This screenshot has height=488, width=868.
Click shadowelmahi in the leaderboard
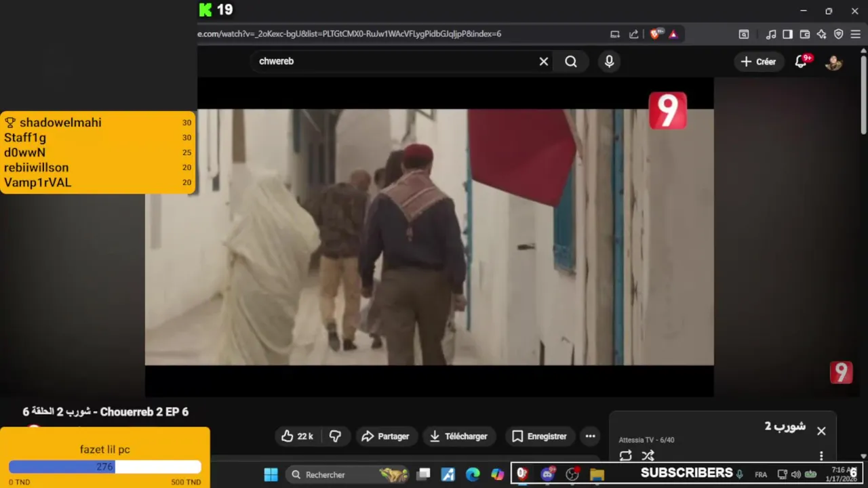coord(60,123)
